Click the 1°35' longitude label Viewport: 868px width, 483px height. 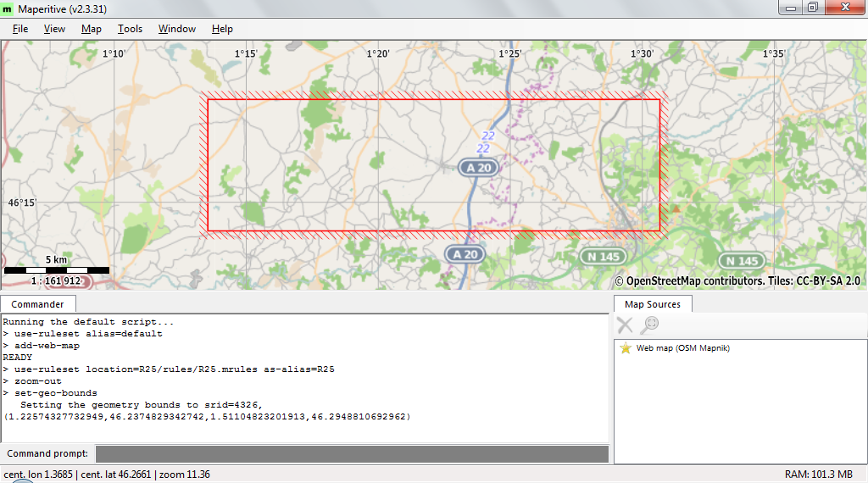pos(774,53)
